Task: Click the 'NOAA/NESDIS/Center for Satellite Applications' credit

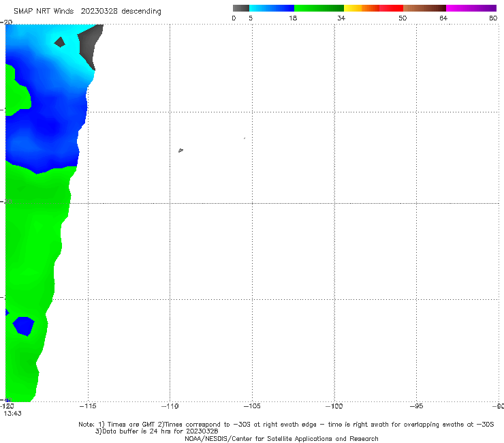Action: tap(281, 439)
